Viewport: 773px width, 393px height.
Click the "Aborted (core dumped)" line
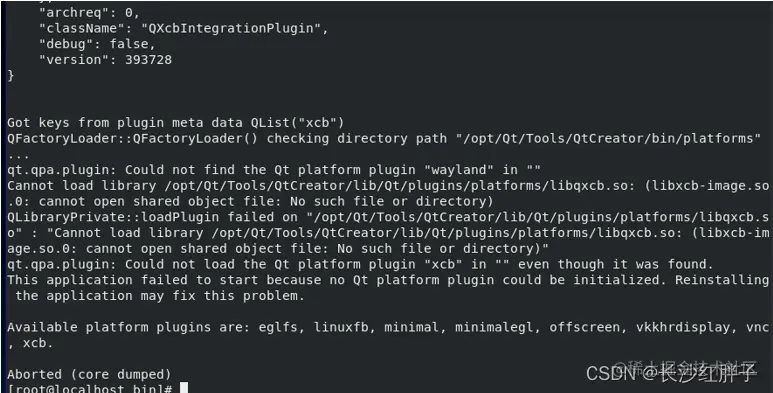89,374
